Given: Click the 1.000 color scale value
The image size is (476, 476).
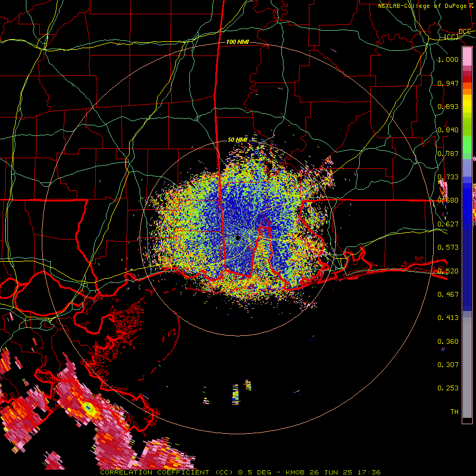Looking at the screenshot, I should coord(448,59).
